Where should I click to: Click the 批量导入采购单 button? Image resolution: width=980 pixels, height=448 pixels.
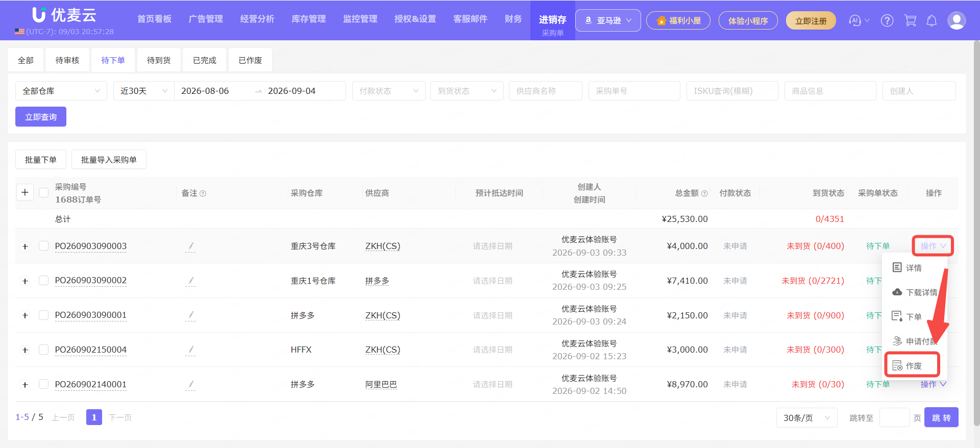(109, 160)
